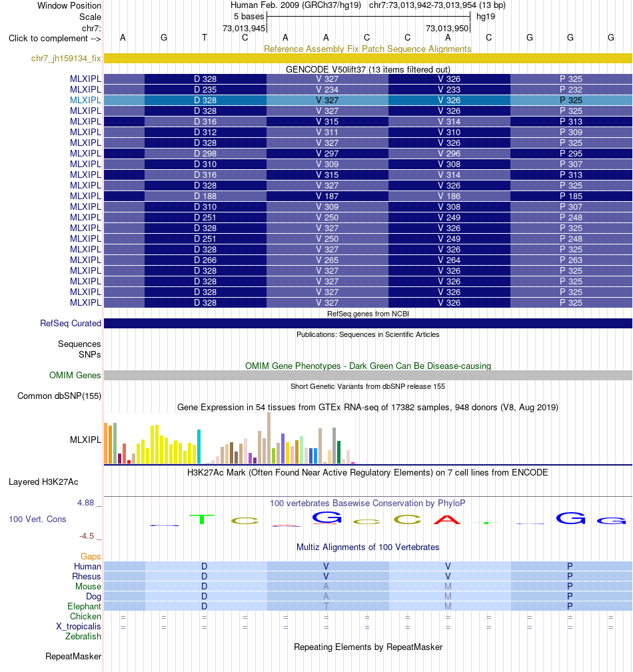Viewport: 633px width, 672px height.
Task: Open the GENCODE V50lift37 track title
Action: click(368, 69)
